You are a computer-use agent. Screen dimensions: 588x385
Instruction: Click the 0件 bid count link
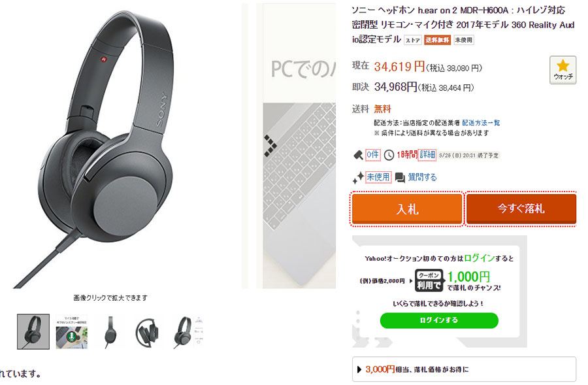(373, 154)
